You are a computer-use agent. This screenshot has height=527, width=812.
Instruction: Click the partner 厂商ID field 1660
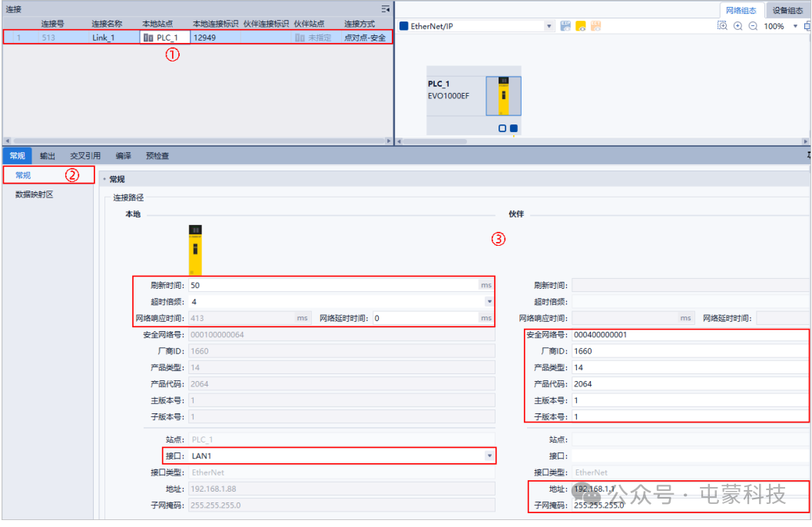tap(691, 351)
